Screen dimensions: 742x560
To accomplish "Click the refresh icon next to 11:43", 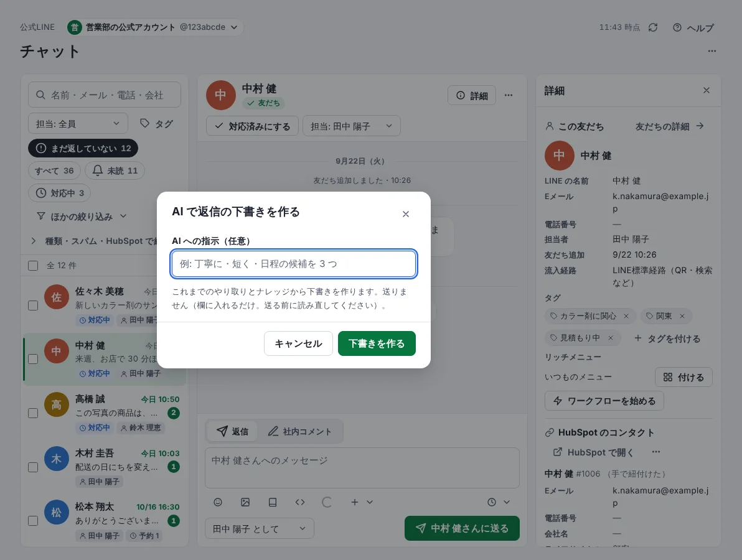I will (x=653, y=27).
